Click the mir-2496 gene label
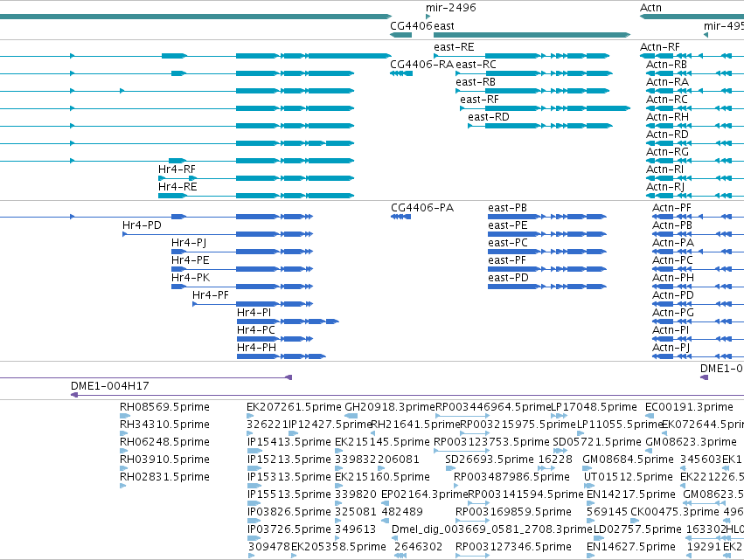Viewport: 744px width, 560px height. (x=451, y=8)
